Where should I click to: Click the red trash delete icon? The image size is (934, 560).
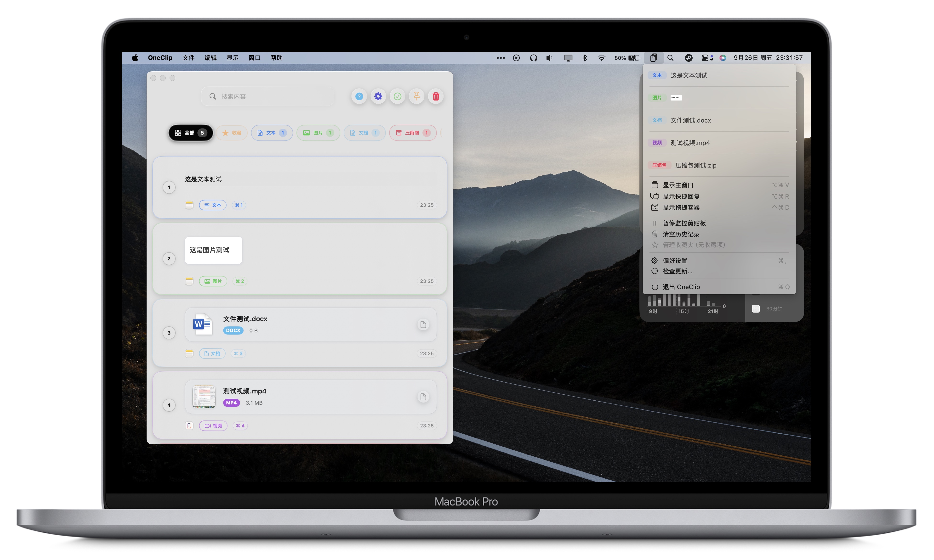tap(436, 97)
